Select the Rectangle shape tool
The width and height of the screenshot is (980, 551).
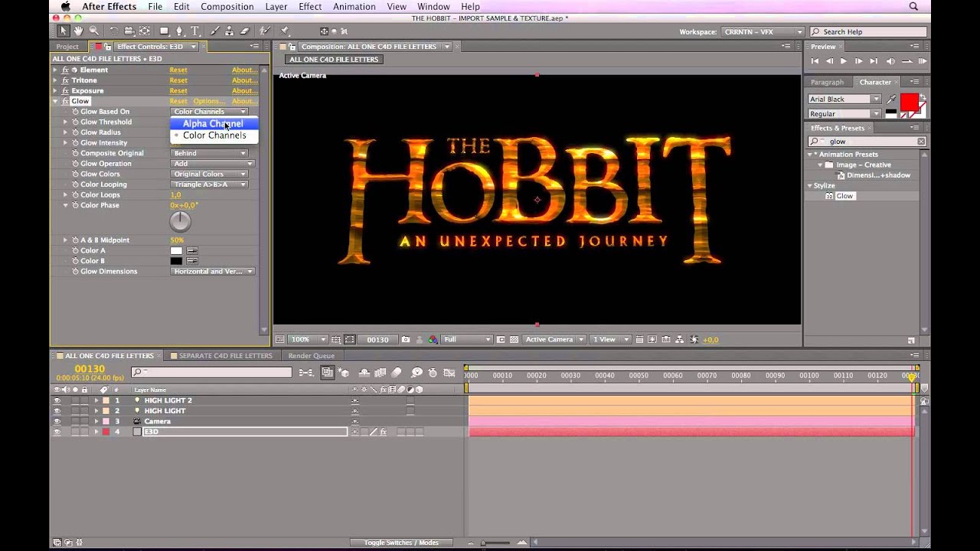(x=164, y=31)
